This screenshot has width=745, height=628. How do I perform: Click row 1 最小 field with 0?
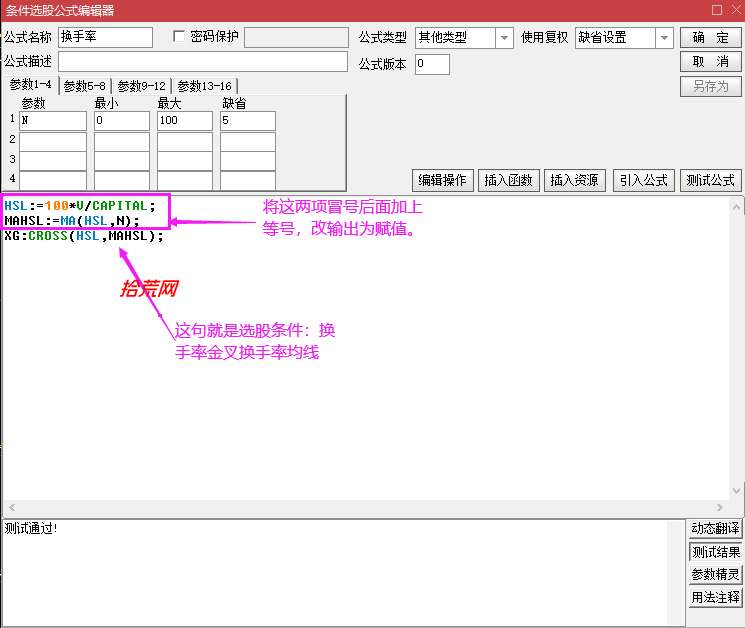pyautogui.click(x=122, y=121)
